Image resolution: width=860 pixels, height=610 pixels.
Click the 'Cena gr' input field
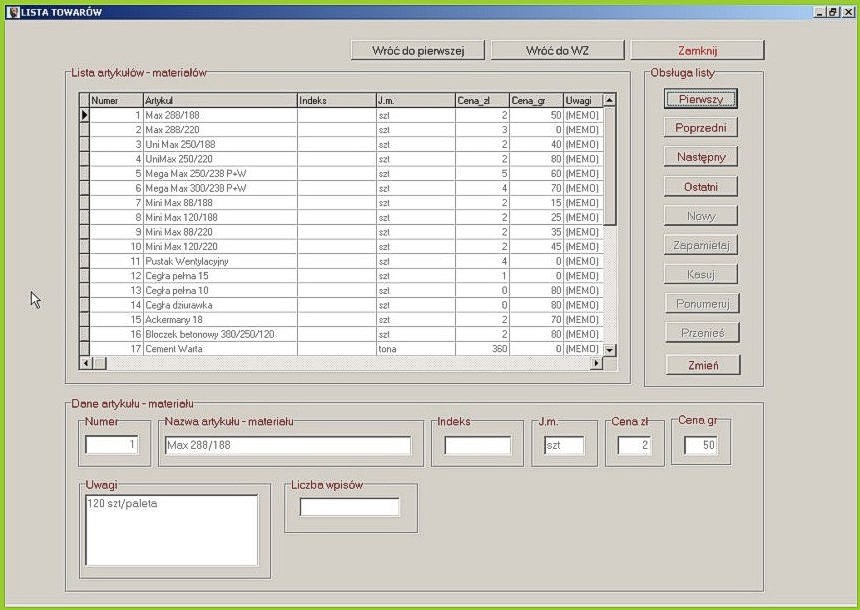[x=701, y=445]
